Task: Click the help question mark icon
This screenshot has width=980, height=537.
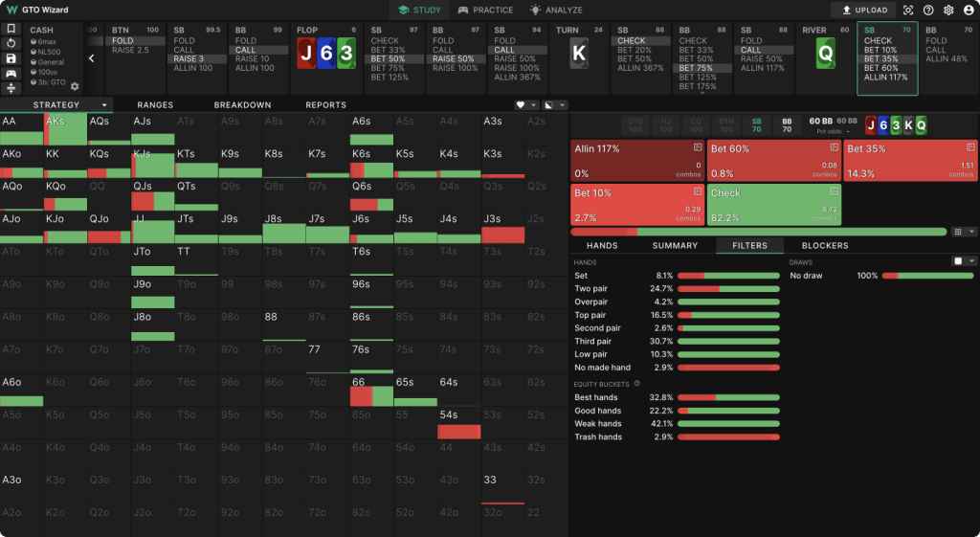Action: coord(928,10)
